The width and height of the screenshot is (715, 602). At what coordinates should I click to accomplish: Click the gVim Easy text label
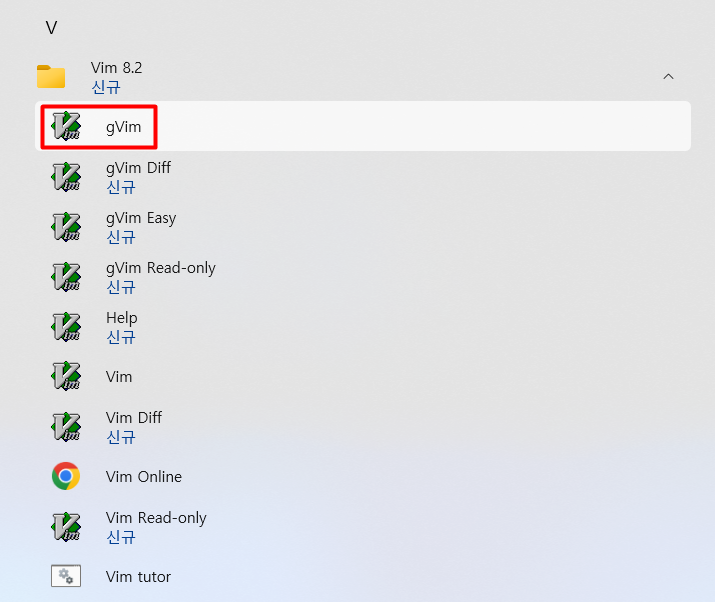click(x=141, y=218)
